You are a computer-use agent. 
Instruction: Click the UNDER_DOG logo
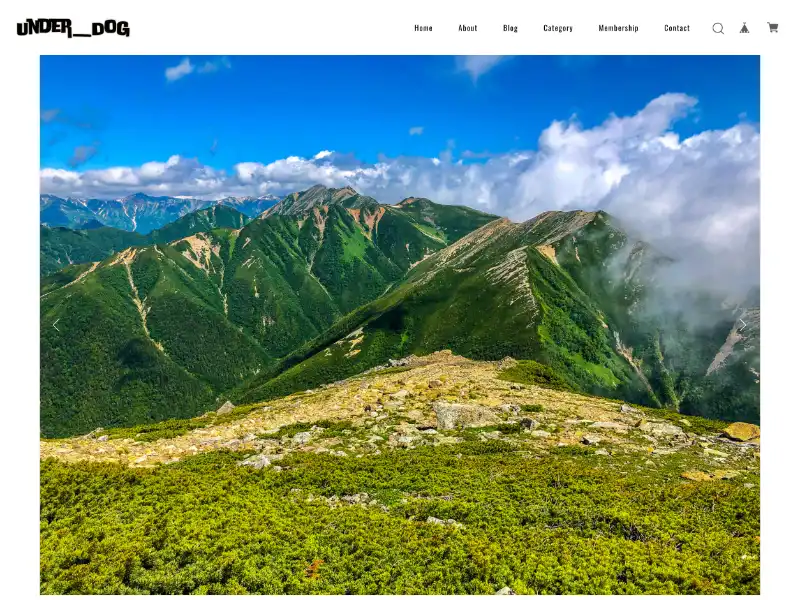73,28
